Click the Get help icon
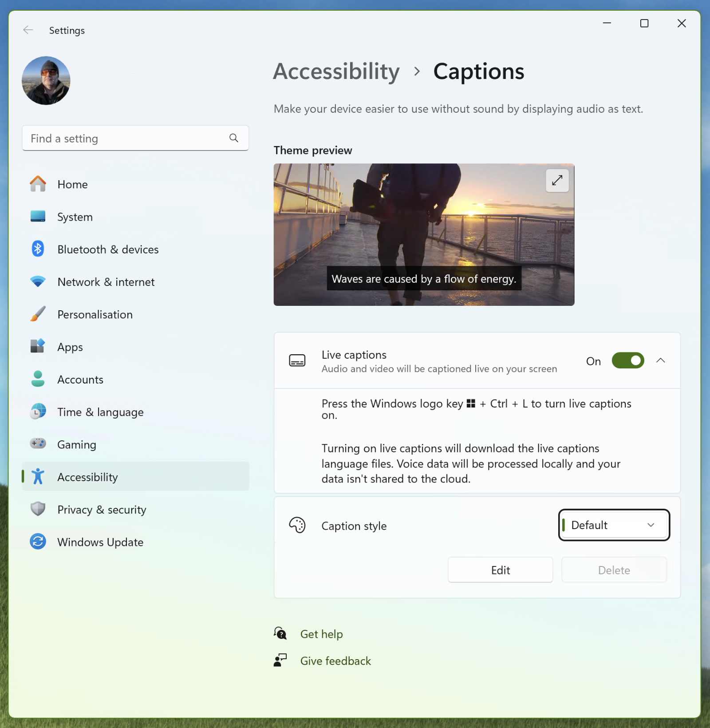This screenshot has height=728, width=710. click(280, 634)
